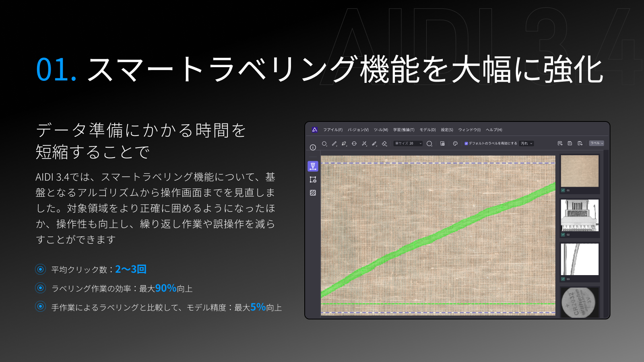
Task: Select connector image thumbnail 02
Action: [580, 215]
